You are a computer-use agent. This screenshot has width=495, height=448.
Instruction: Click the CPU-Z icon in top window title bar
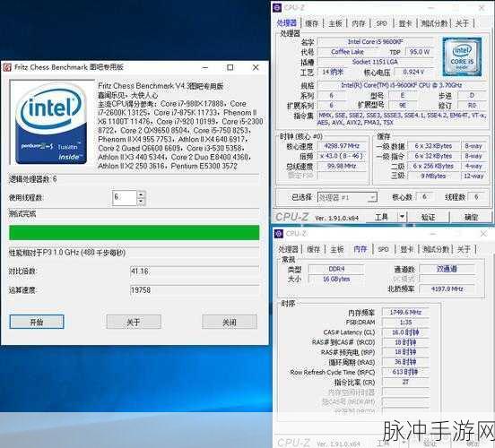[x=277, y=7]
